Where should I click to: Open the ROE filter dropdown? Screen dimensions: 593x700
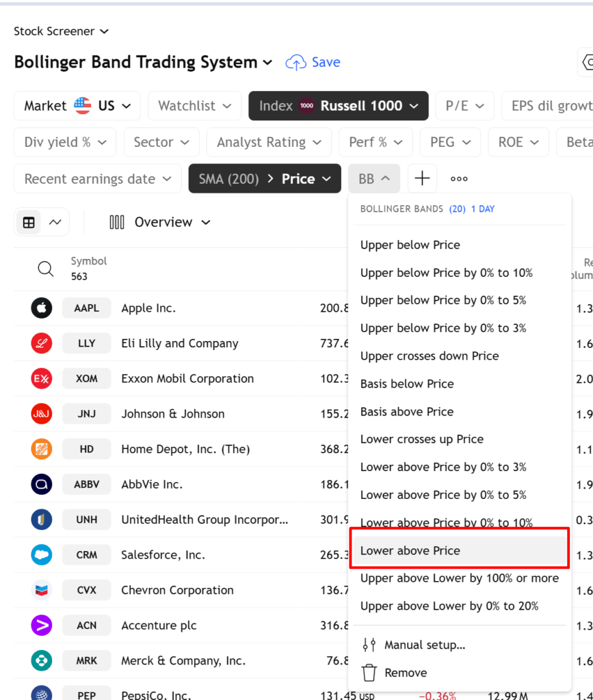[518, 142]
